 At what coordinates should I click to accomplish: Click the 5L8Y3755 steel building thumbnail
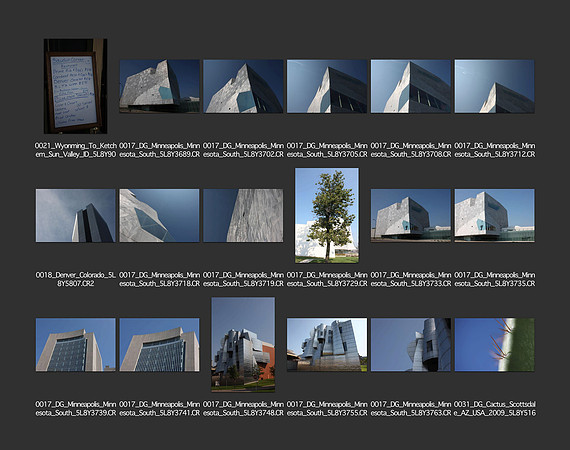327,345
